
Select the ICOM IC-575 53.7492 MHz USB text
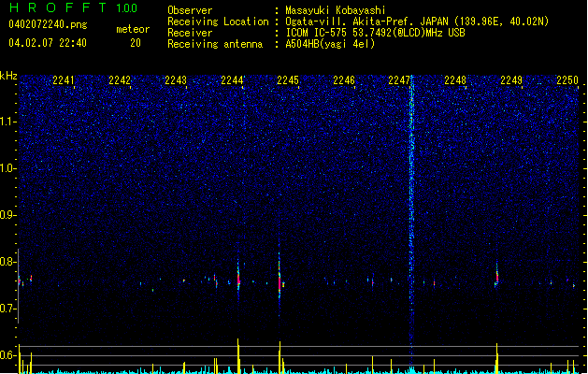click(x=376, y=33)
